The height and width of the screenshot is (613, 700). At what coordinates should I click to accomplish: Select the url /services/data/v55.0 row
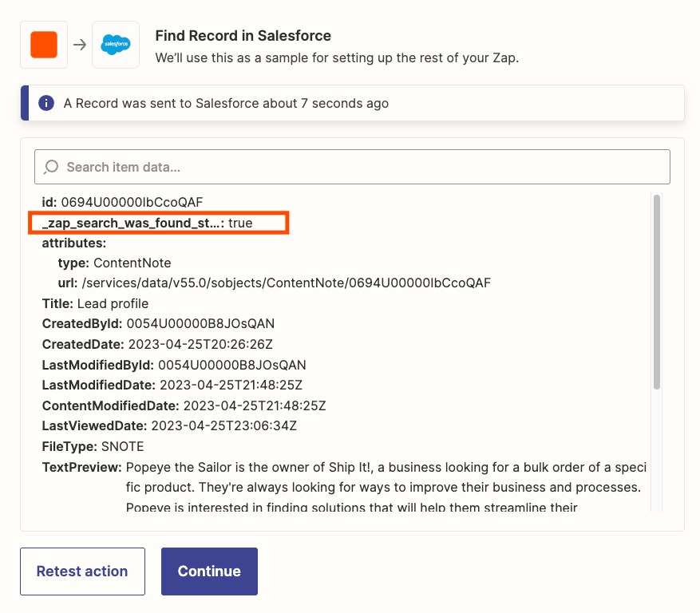(274, 283)
